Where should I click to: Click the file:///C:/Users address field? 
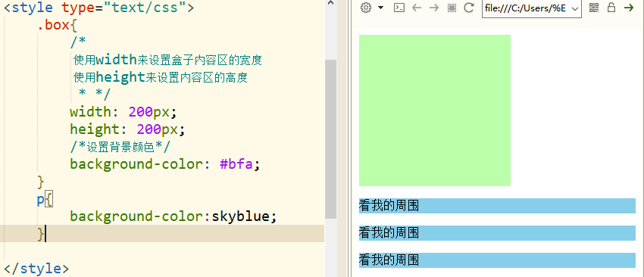click(531, 8)
